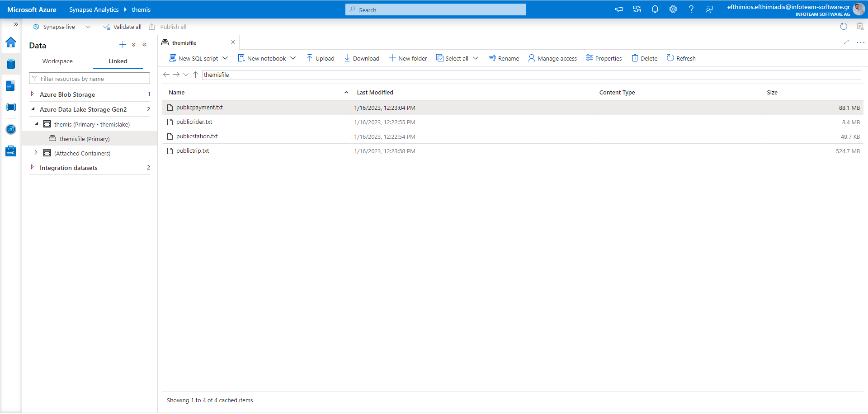Image resolution: width=868 pixels, height=414 pixels.
Task: Switch to the Workspace tab
Action: tap(57, 61)
